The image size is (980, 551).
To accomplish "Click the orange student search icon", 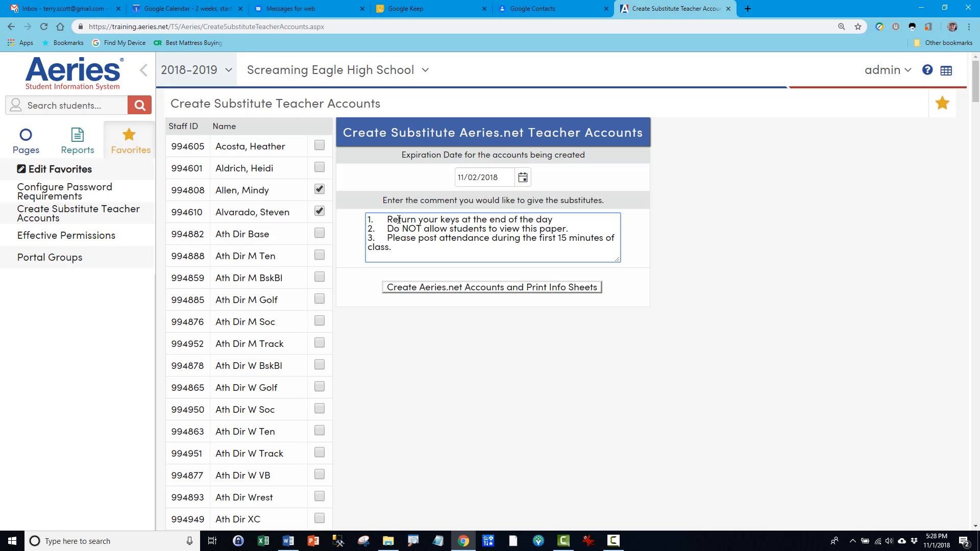I will click(x=139, y=106).
